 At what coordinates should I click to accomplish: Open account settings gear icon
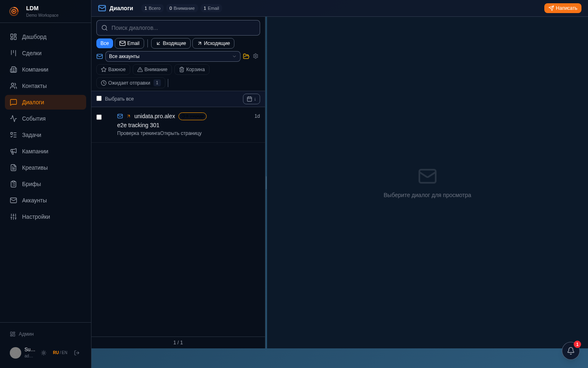(x=256, y=56)
